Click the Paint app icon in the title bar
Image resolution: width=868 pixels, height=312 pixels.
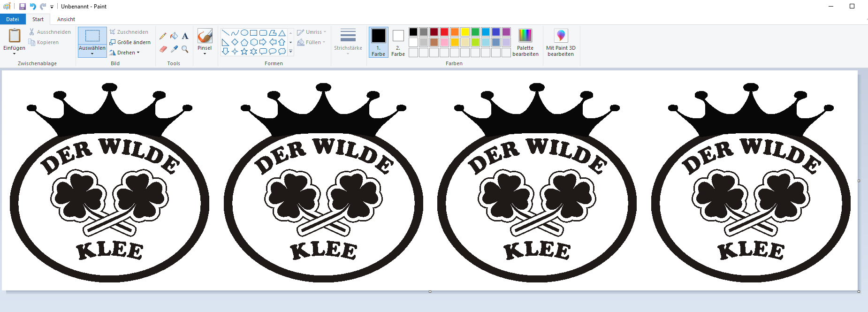point(7,7)
